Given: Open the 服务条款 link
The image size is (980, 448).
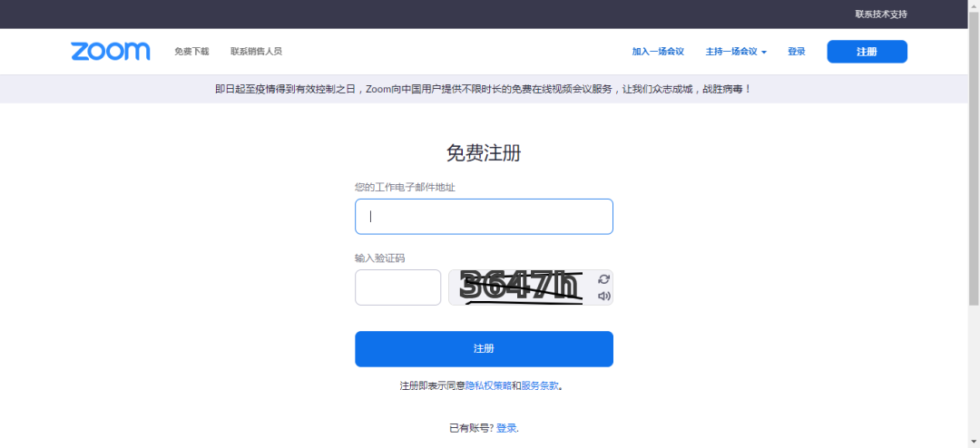Looking at the screenshot, I should click(540, 385).
